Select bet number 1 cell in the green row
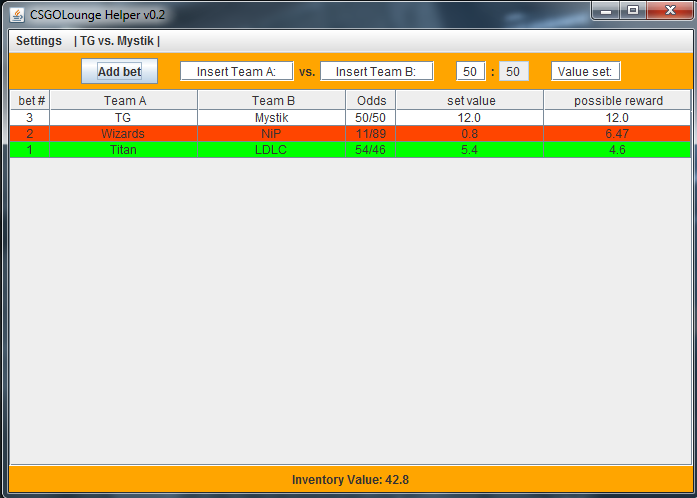Screen dimensions: 697x498 click(30, 150)
